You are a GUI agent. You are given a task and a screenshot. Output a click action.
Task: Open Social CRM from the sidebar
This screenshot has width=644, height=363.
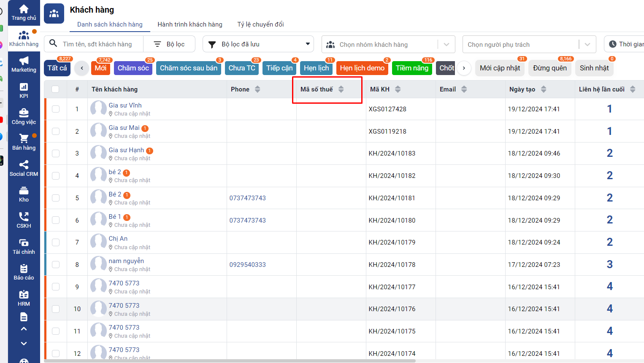24,168
